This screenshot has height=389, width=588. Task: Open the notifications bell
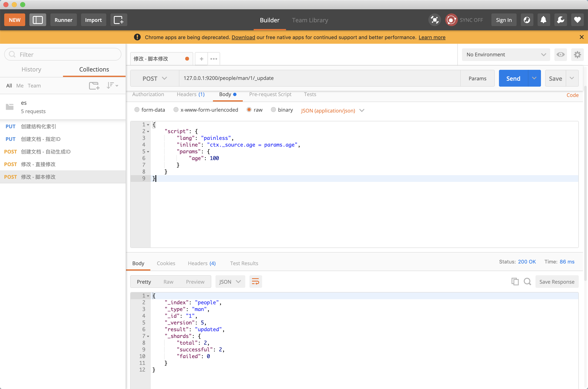pyautogui.click(x=543, y=20)
